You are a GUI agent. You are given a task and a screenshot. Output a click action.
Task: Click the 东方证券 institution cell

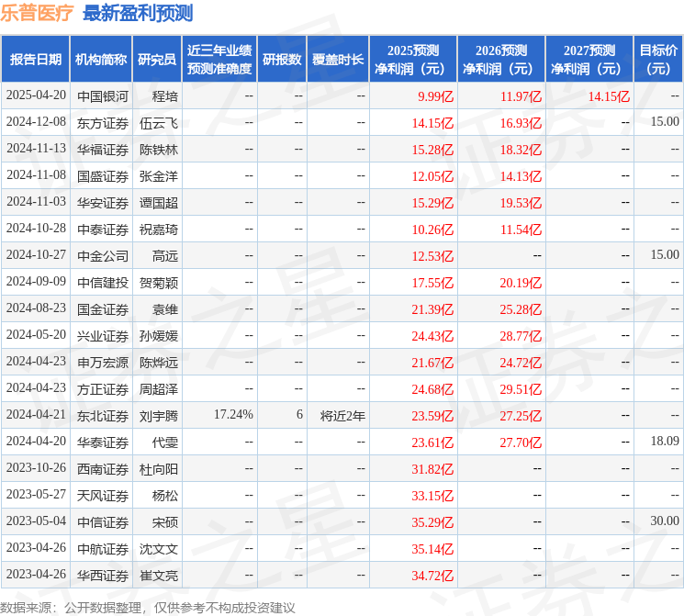[103, 123]
